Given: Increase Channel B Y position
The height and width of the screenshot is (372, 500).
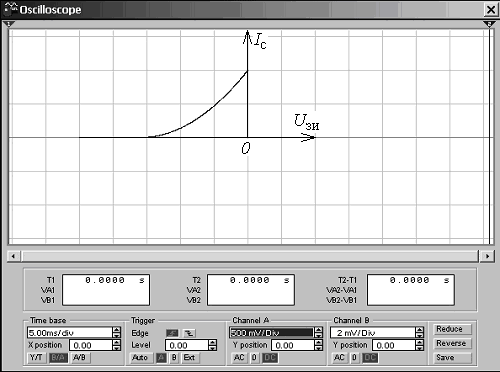Looking at the screenshot, I should click(x=420, y=342).
